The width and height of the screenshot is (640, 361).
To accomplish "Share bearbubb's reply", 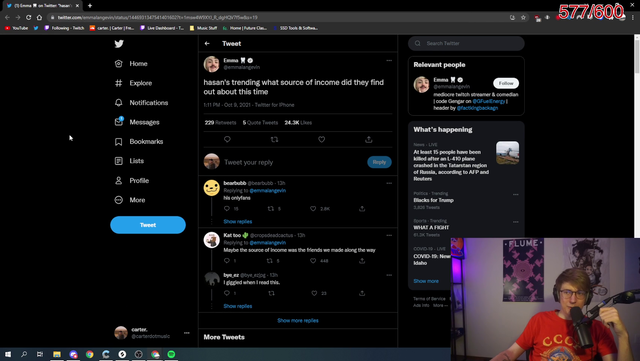I will [x=362, y=209].
